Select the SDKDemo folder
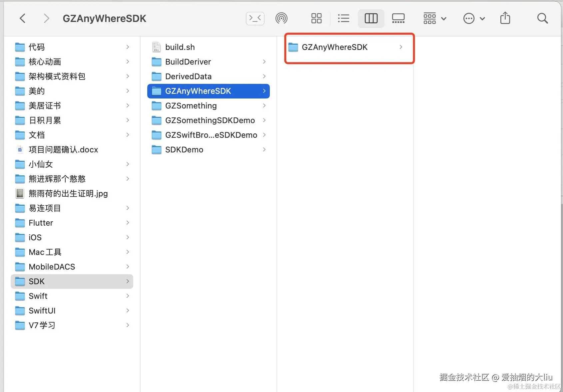 coord(209,150)
